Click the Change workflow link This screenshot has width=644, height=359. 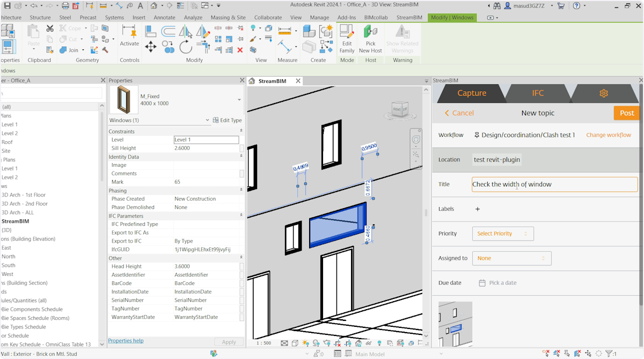coord(609,135)
